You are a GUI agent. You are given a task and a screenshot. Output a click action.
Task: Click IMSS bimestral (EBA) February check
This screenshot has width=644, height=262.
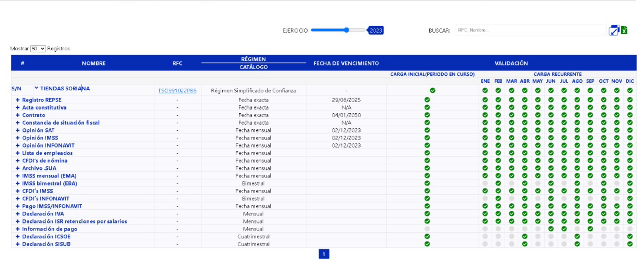pos(498,183)
